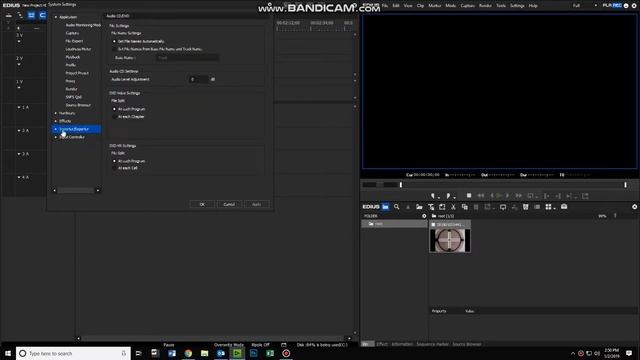Click the green Play button in player
The width and height of the screenshot is (640, 360).
click(x=498, y=196)
